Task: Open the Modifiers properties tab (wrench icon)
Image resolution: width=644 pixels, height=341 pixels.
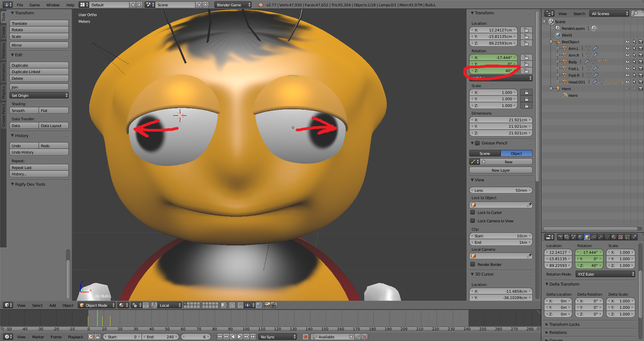Action: (x=600, y=237)
